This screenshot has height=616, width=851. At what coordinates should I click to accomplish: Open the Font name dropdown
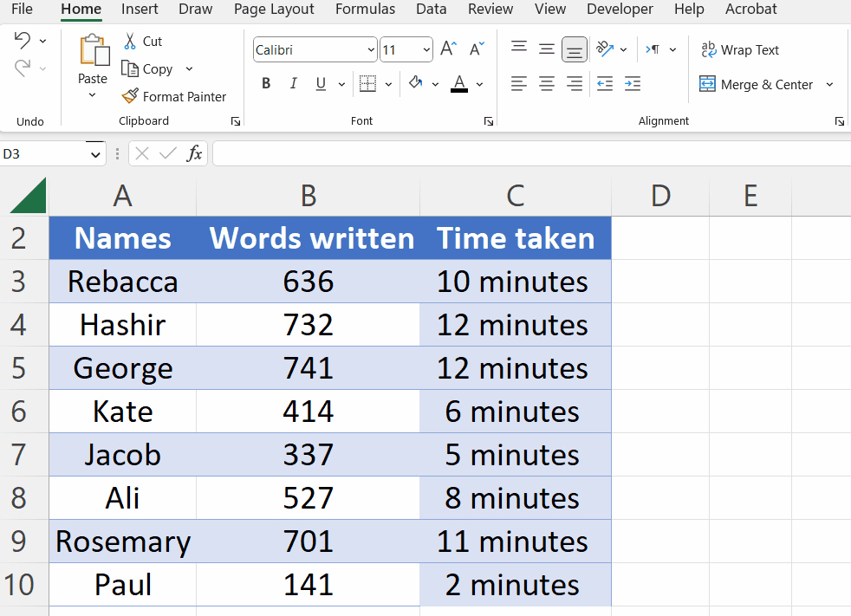coord(369,49)
